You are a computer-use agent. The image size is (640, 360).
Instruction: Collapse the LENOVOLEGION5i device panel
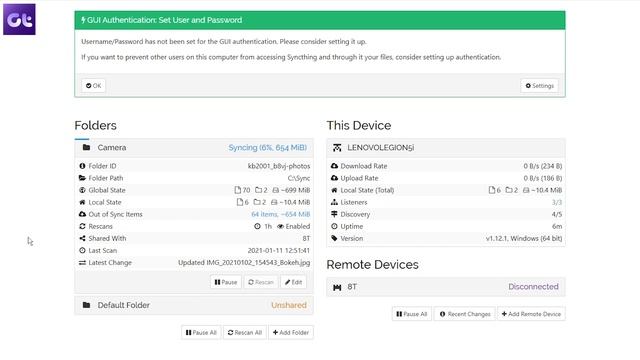pos(446,148)
